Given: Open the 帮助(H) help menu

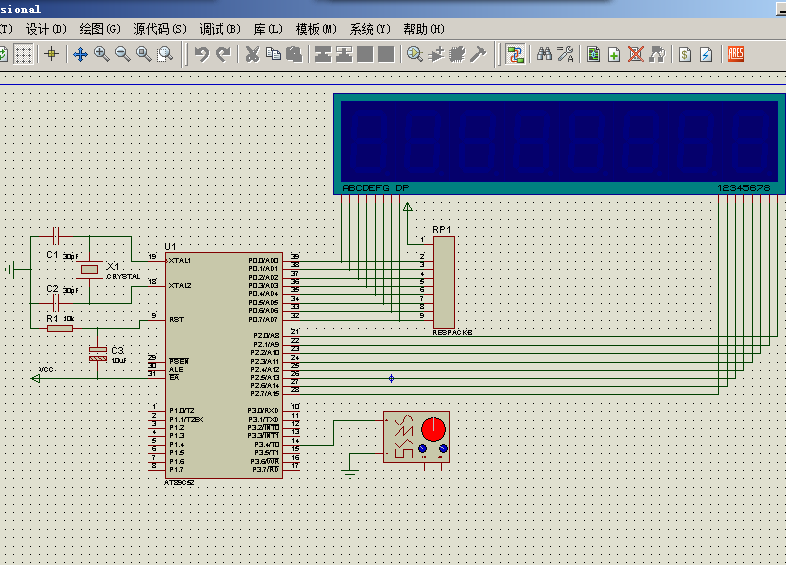Looking at the screenshot, I should [424, 29].
